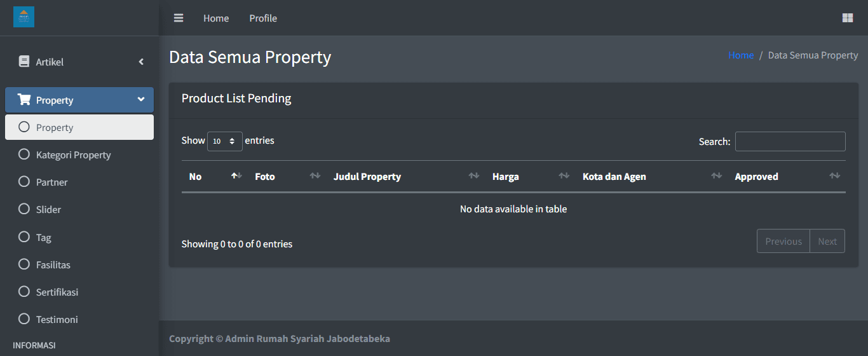The image size is (868, 356).
Task: Sort table by the No column arrows
Action: click(236, 176)
